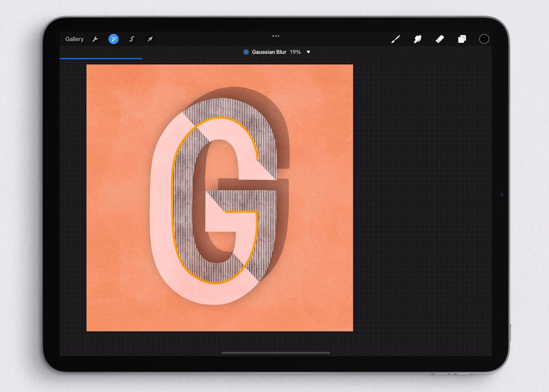
Task: Tap the Gaussian Blur label
Action: tap(269, 52)
